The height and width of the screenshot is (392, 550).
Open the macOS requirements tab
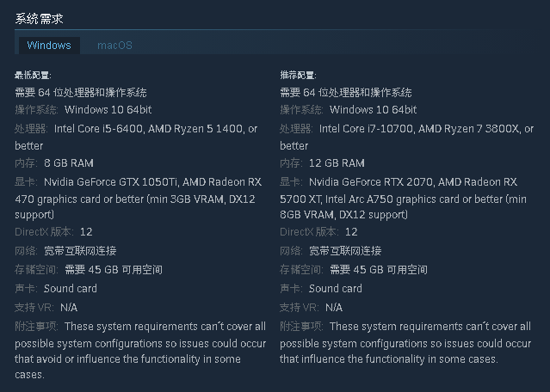(x=114, y=46)
